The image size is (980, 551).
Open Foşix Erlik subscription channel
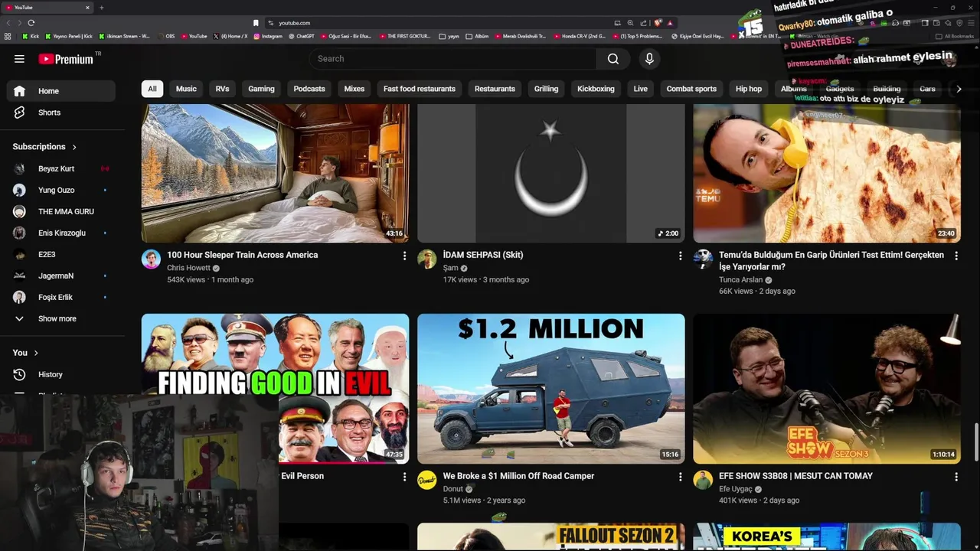click(x=61, y=297)
